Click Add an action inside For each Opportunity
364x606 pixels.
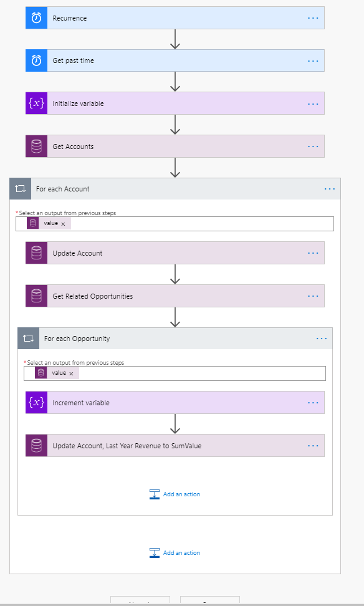click(175, 494)
